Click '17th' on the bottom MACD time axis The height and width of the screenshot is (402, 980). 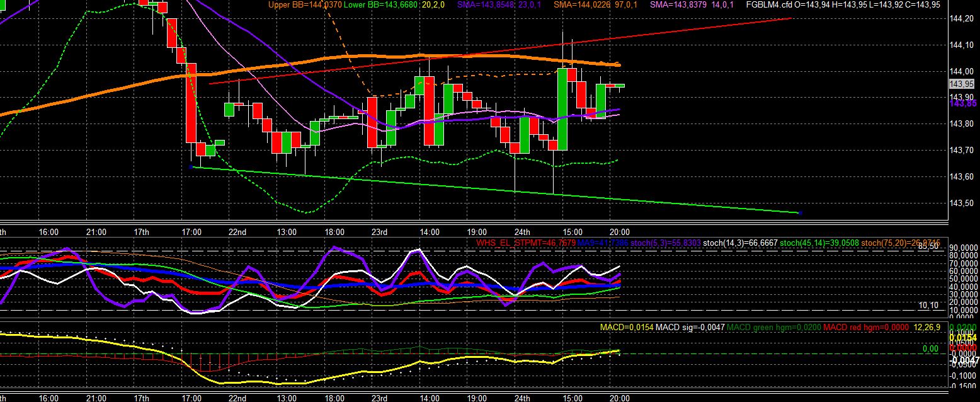(x=142, y=398)
